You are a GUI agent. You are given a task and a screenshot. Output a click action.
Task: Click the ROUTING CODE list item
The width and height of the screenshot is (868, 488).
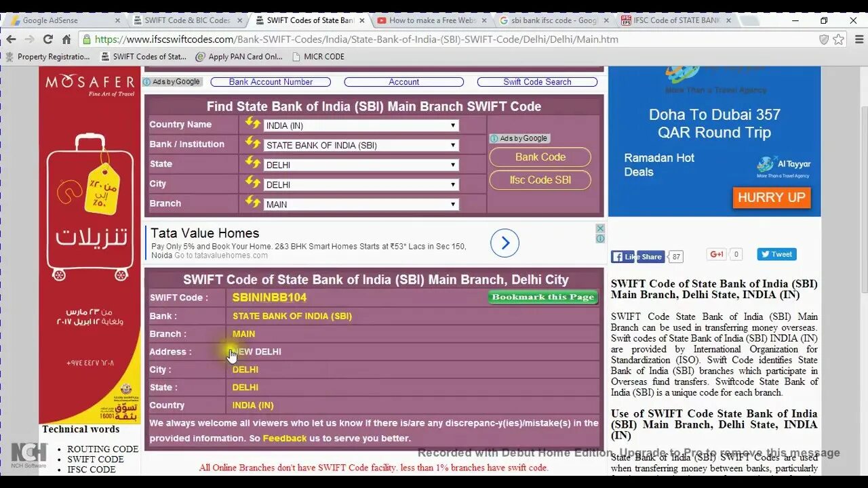[103, 449]
